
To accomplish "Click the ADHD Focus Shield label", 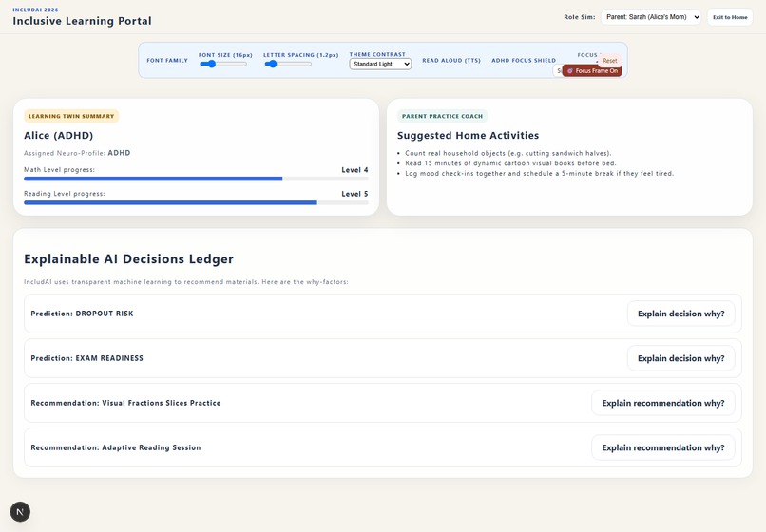I will click(x=524, y=61).
